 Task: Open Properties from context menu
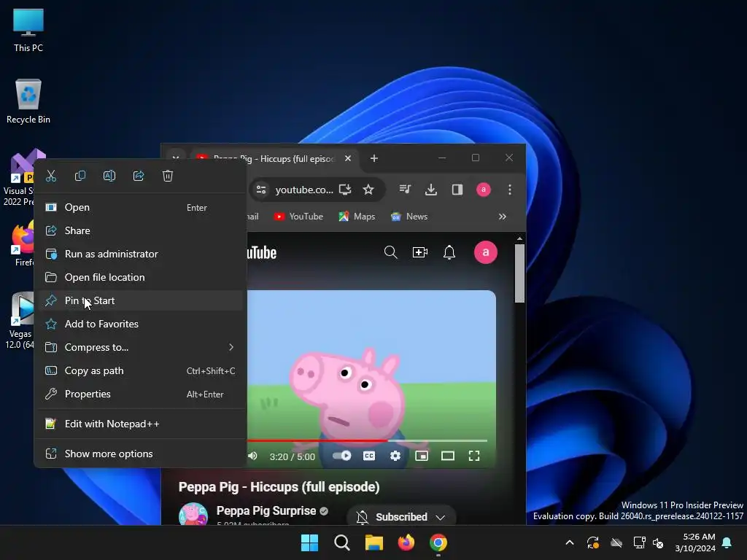[x=141, y=394]
